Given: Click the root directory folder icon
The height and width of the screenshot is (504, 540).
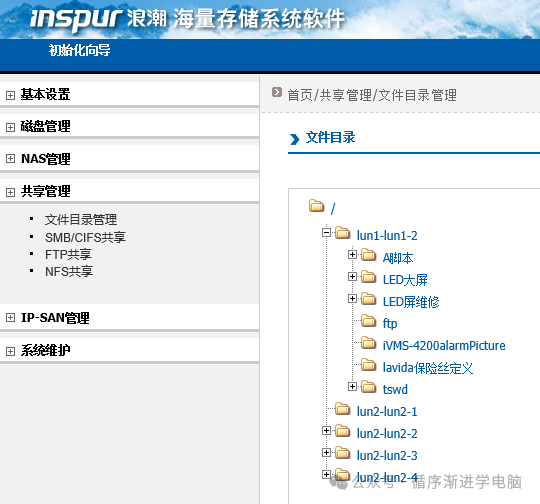Looking at the screenshot, I should [316, 206].
